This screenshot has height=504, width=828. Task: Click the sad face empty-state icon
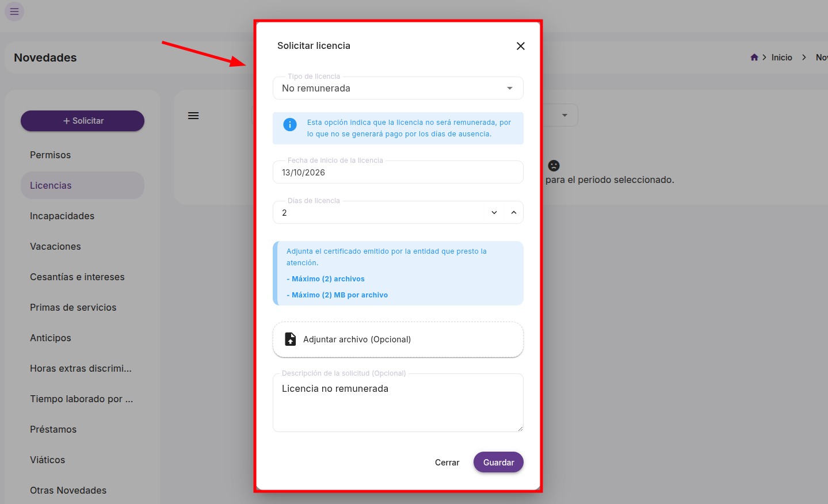[554, 166]
